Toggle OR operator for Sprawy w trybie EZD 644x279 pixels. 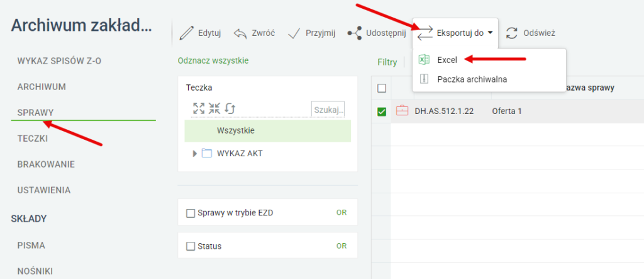[341, 213]
